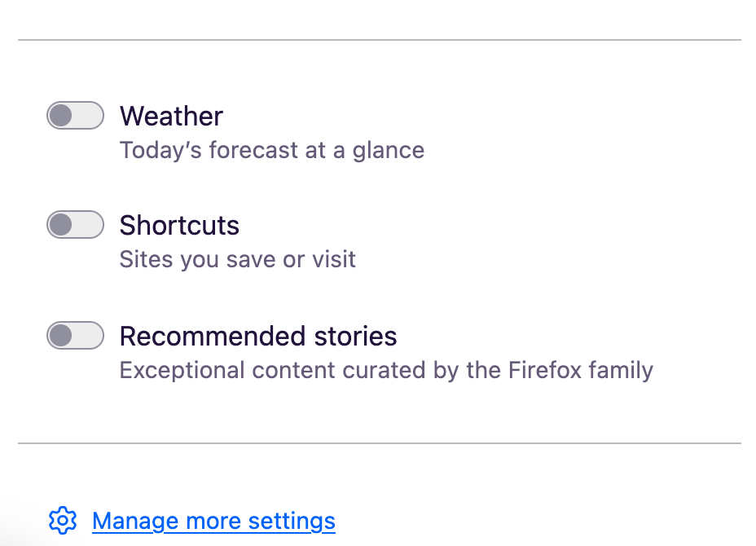This screenshot has width=756, height=546.
Task: Click the Recommended stories heading
Action: click(258, 337)
